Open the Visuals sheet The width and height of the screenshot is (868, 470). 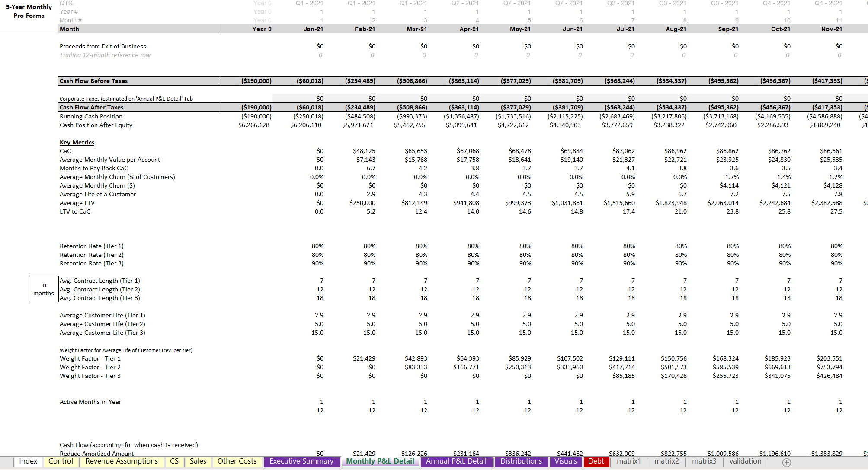coord(566,461)
